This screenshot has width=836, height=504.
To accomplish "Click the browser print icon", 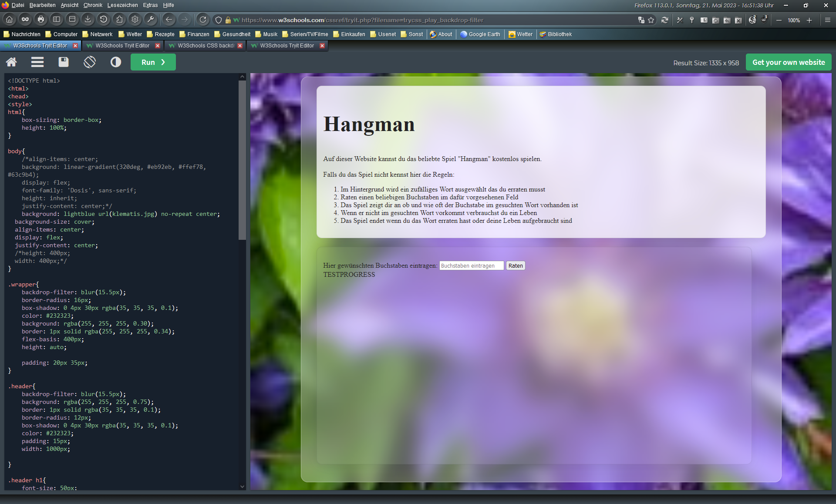I will pyautogui.click(x=41, y=20).
